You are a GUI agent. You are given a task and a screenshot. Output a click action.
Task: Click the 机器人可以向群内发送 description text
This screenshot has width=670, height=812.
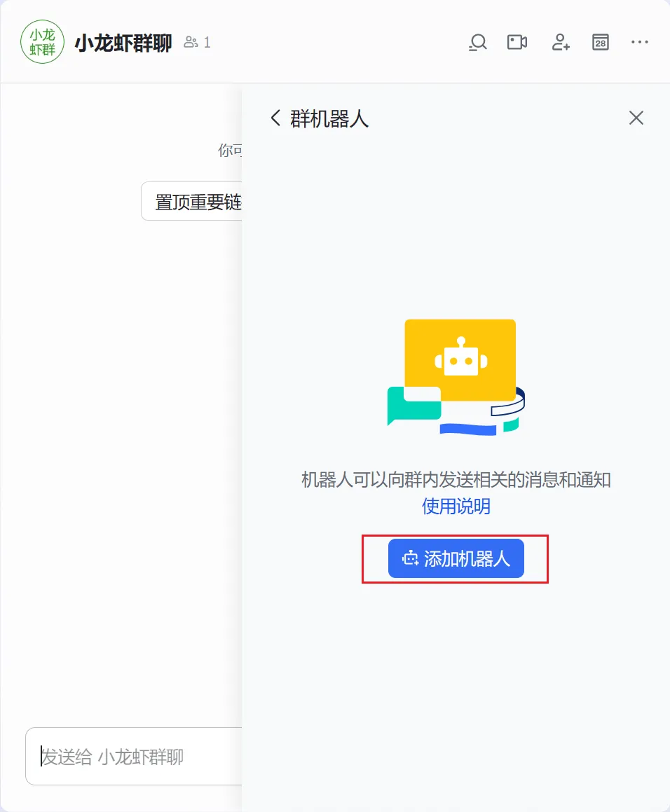click(456, 479)
